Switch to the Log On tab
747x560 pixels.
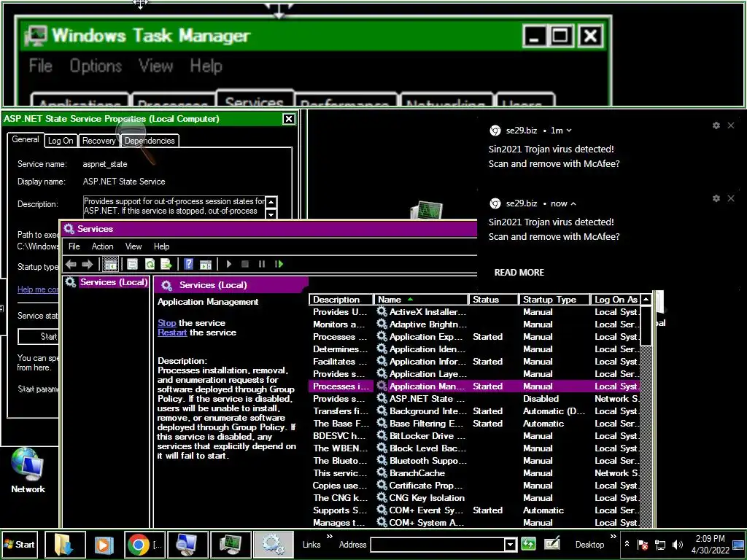(x=61, y=141)
